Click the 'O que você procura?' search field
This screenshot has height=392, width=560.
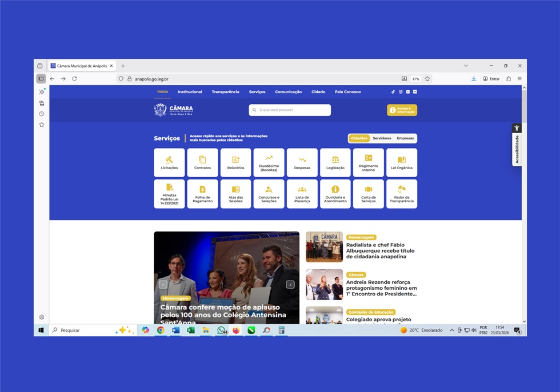(293, 110)
